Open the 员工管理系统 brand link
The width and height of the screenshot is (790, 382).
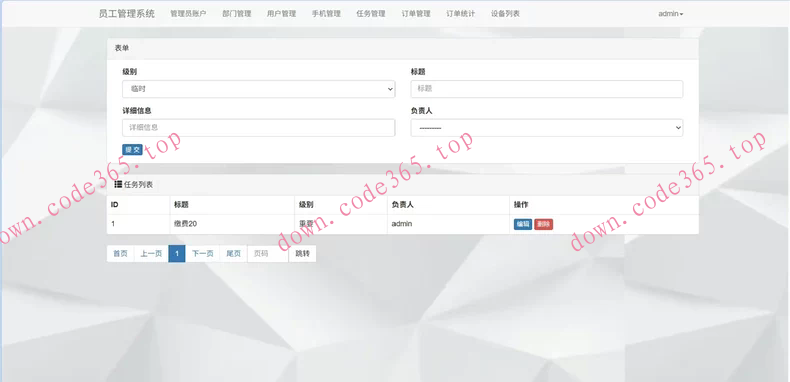click(127, 14)
